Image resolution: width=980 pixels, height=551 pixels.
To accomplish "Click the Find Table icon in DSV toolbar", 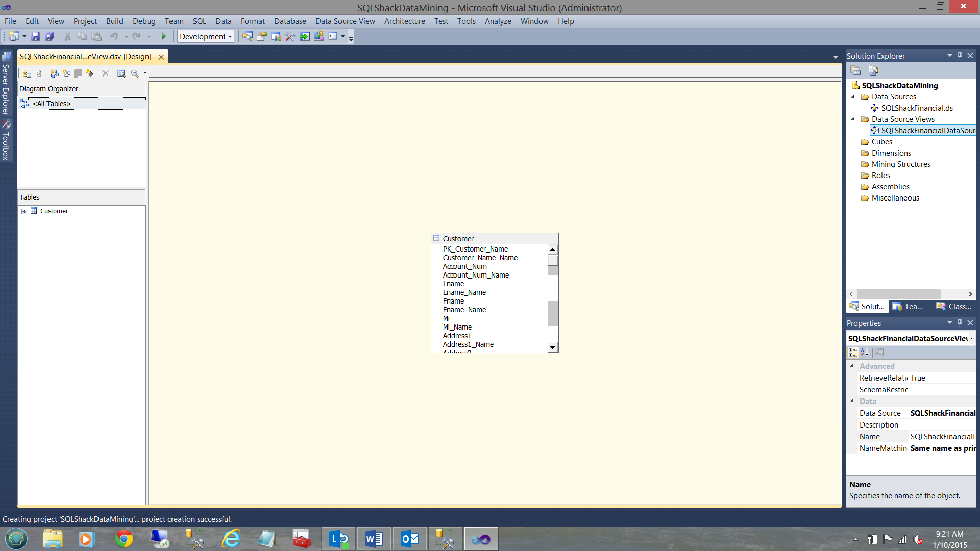I will point(121,73).
